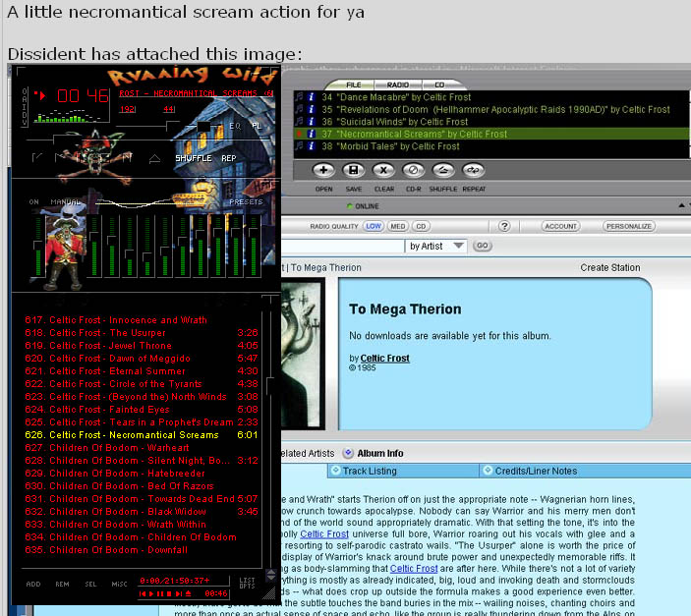The width and height of the screenshot is (691, 616).
Task: Click the PERSONALIZE button
Action: tap(629, 226)
